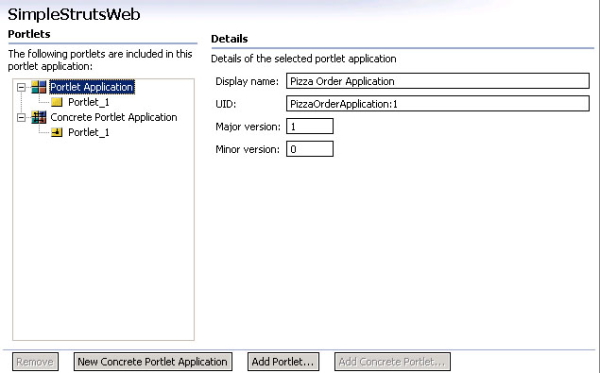This screenshot has width=600, height=373.
Task: Click the Portlet Application tree icon
Action: (x=39, y=87)
